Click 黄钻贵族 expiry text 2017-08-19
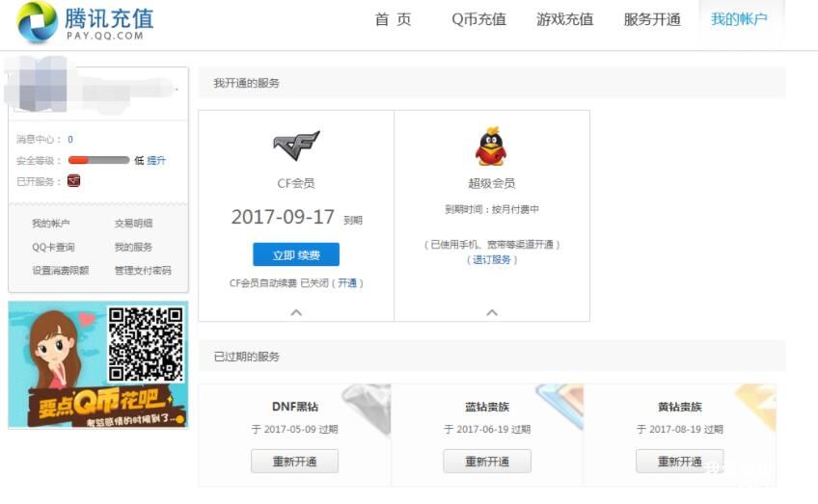The height and width of the screenshot is (504, 818). (680, 430)
